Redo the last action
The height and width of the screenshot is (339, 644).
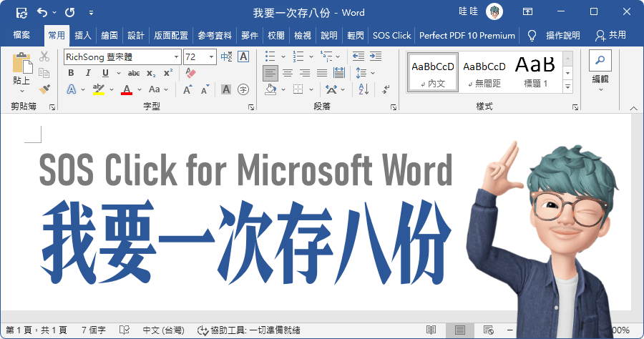(x=70, y=12)
